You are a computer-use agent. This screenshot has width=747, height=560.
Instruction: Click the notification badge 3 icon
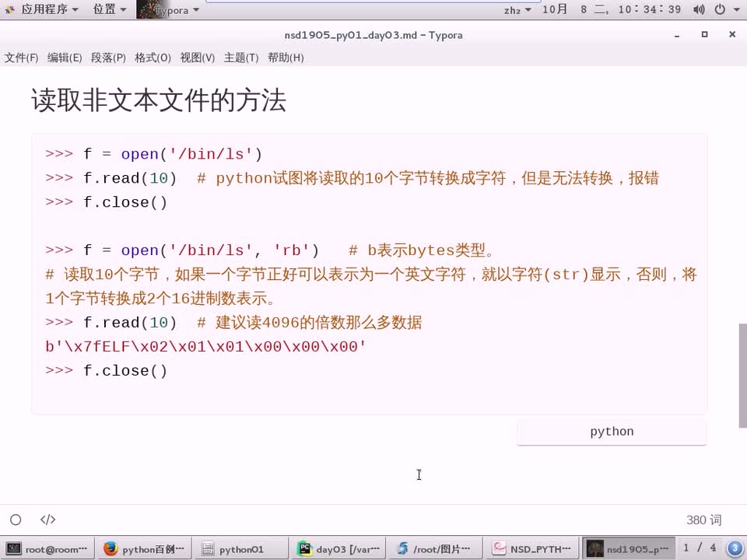click(735, 548)
